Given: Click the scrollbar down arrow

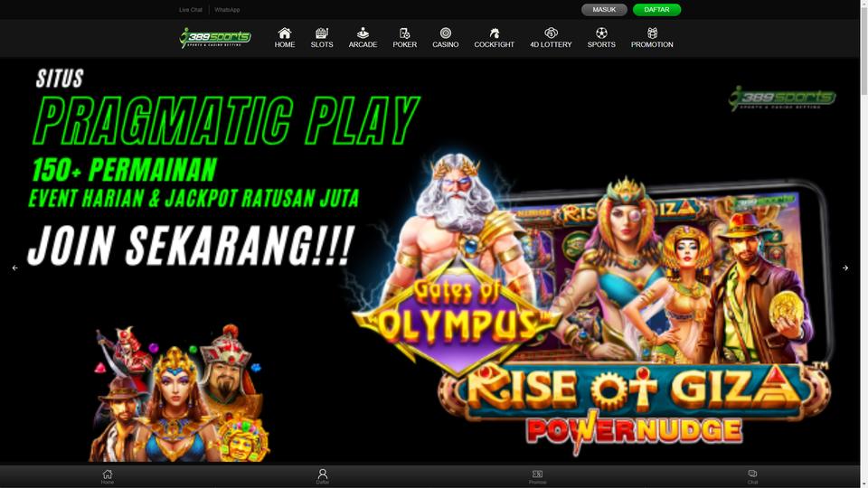Looking at the screenshot, I should pyautogui.click(x=864, y=484).
